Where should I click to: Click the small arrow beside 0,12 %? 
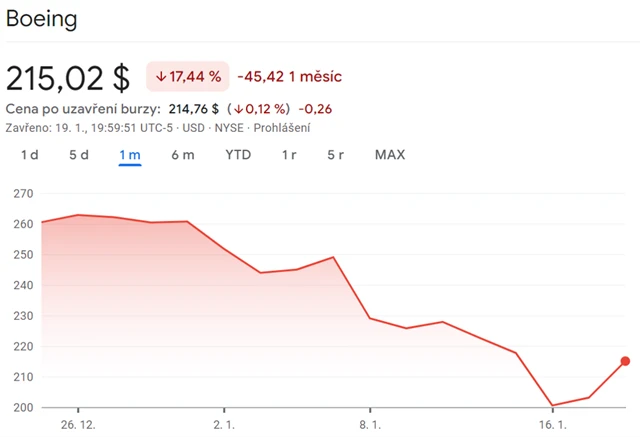click(239, 109)
